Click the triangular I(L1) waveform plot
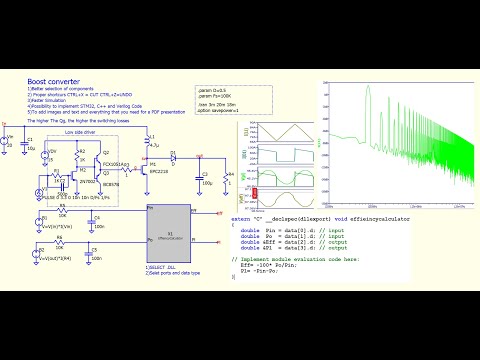The height and width of the screenshot is (360, 480). (286, 132)
